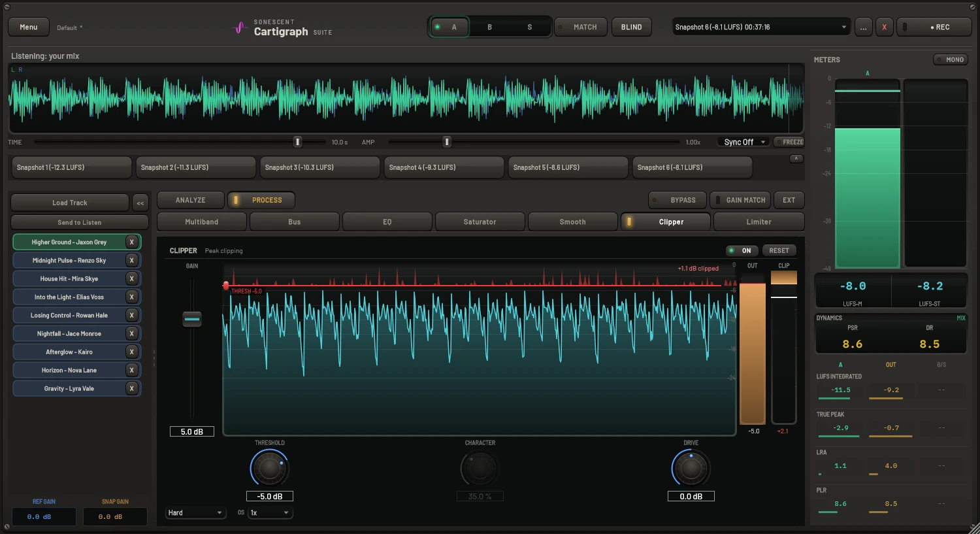Remove Gravity - Lyra Vale track
This screenshot has height=534, width=980.
[x=131, y=388]
